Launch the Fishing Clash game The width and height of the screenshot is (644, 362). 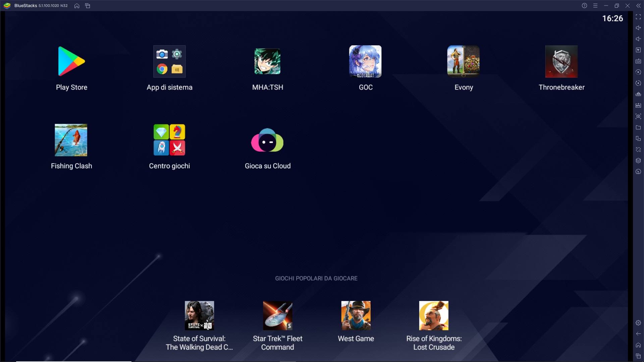[x=71, y=140]
